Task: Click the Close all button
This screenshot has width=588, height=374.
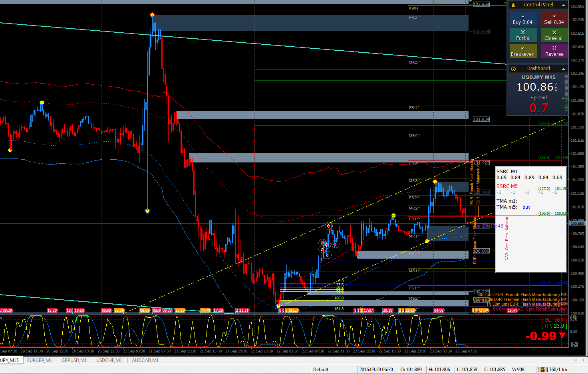Action: pos(554,35)
